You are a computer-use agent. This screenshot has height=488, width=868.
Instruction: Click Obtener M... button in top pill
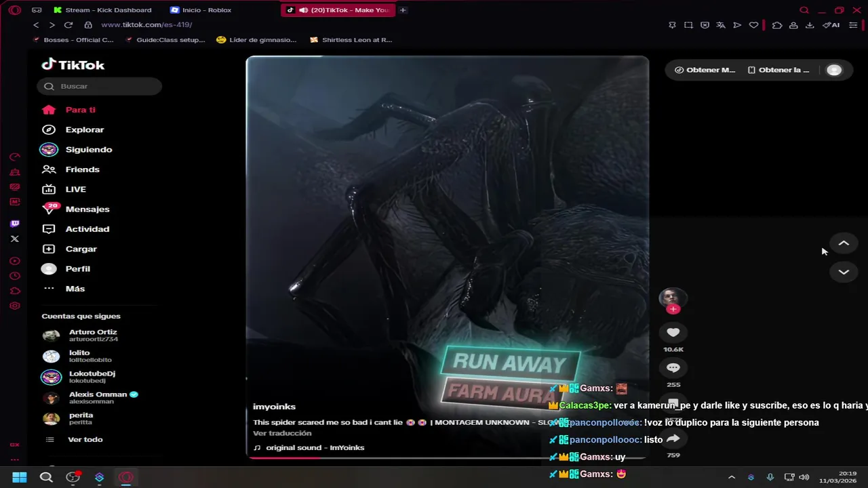[x=705, y=70]
